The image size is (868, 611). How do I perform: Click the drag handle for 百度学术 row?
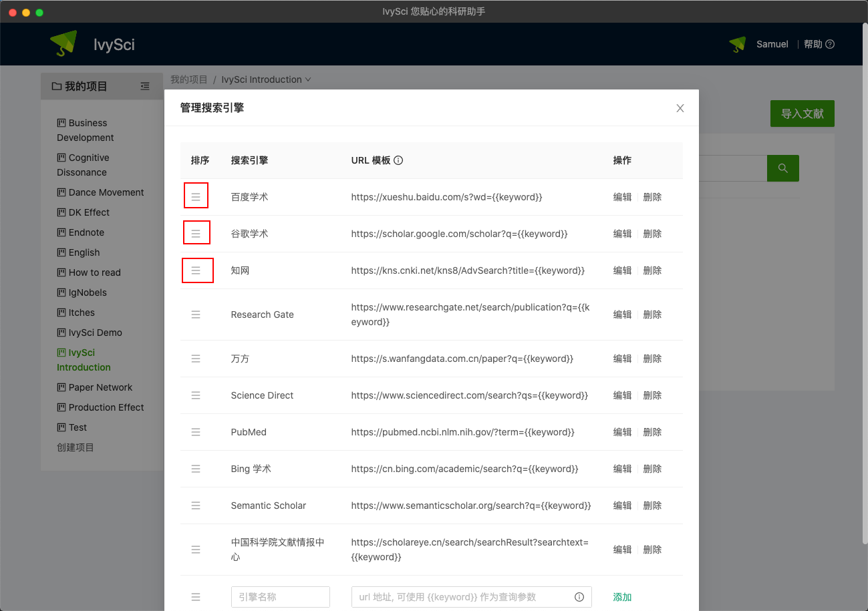point(196,197)
